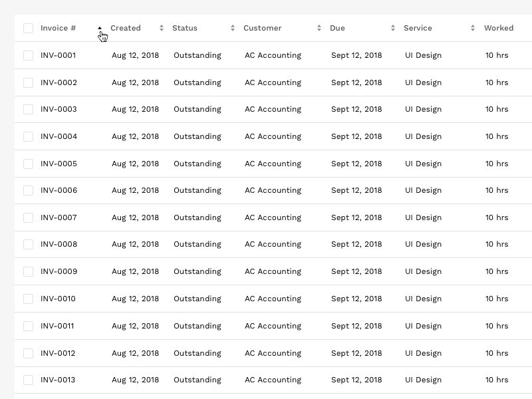Click the Due column sort arrows
The height and width of the screenshot is (399, 532).
click(394, 28)
